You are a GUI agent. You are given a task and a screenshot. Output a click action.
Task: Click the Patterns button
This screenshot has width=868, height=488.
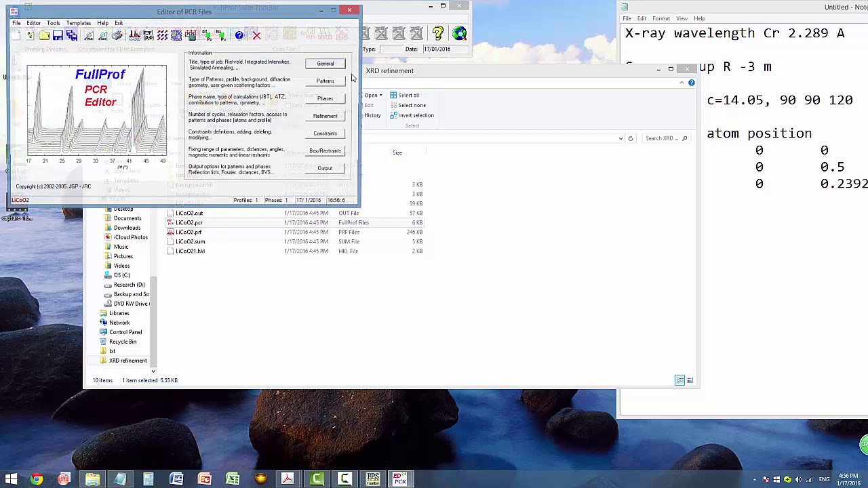pyautogui.click(x=325, y=81)
